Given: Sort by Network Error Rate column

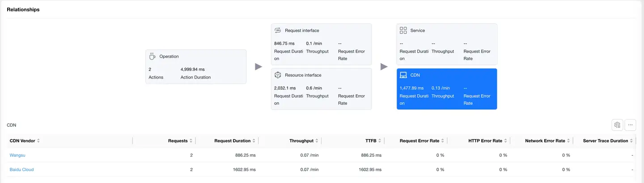Looking at the screenshot, I should [x=569, y=141].
